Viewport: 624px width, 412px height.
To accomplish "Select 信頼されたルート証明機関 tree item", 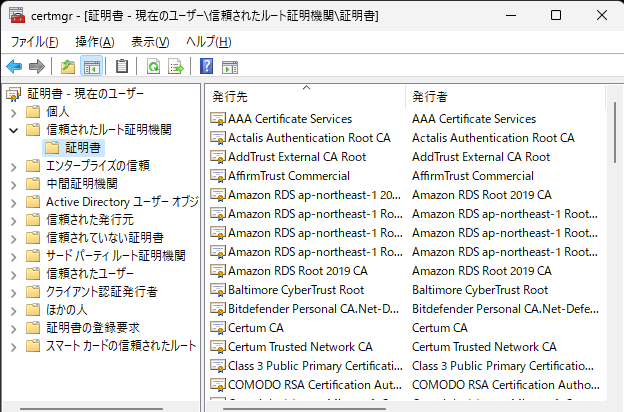I will [x=109, y=129].
